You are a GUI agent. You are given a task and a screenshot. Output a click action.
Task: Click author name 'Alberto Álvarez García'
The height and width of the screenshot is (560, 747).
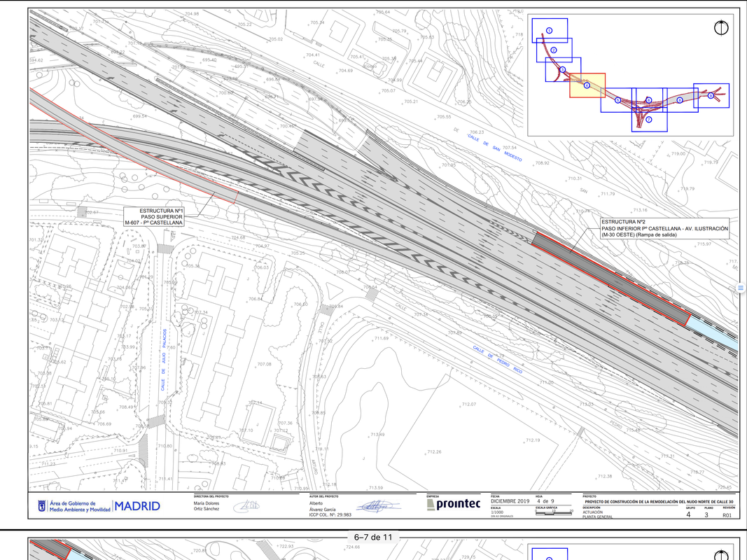(323, 506)
